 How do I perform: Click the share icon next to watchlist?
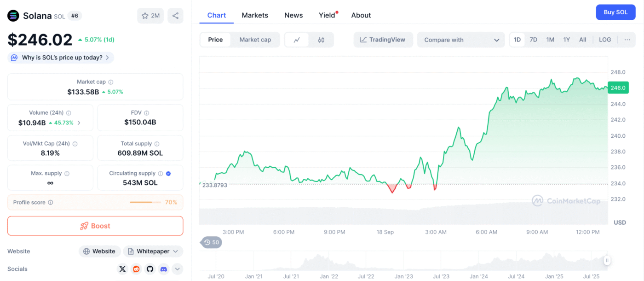pos(175,16)
